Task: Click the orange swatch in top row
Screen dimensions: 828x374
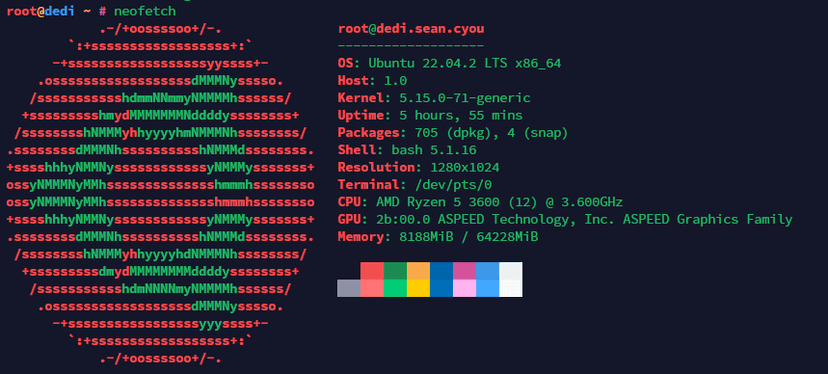Action: click(418, 270)
